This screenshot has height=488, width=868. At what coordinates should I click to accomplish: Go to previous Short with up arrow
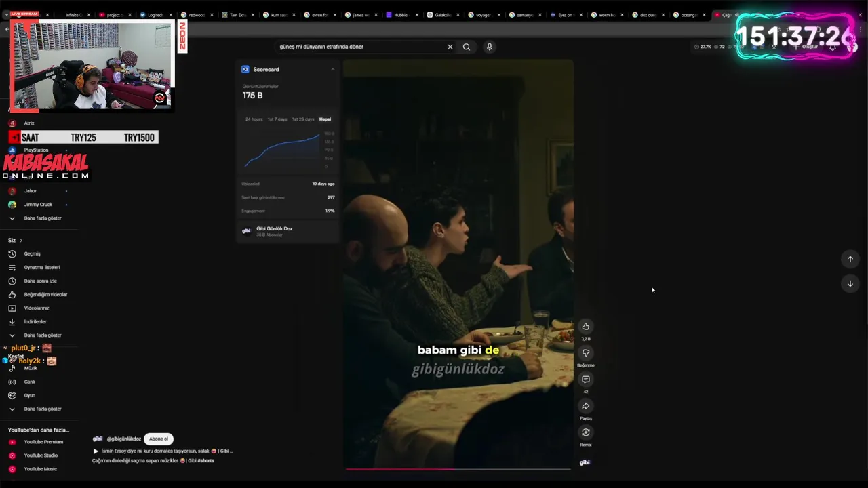(850, 259)
